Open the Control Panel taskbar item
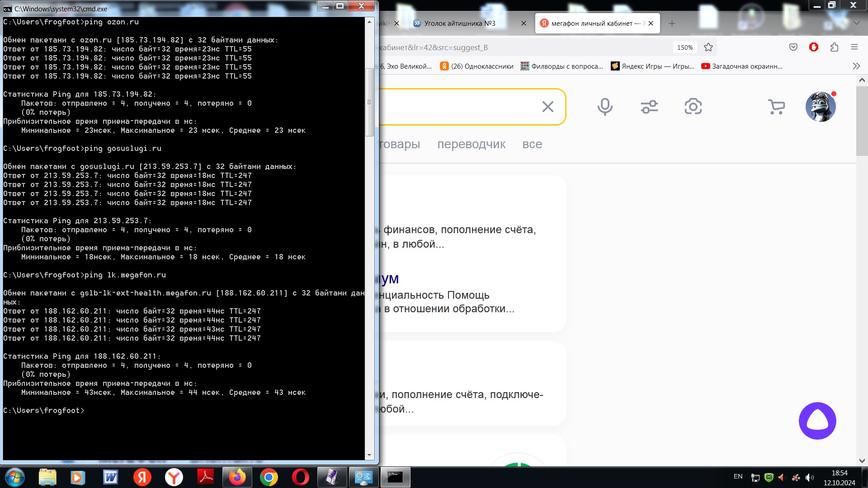 [x=364, y=477]
